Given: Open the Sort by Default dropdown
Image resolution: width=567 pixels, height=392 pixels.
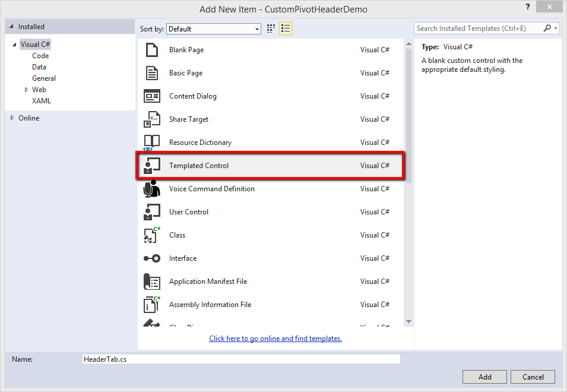Looking at the screenshot, I should point(214,29).
